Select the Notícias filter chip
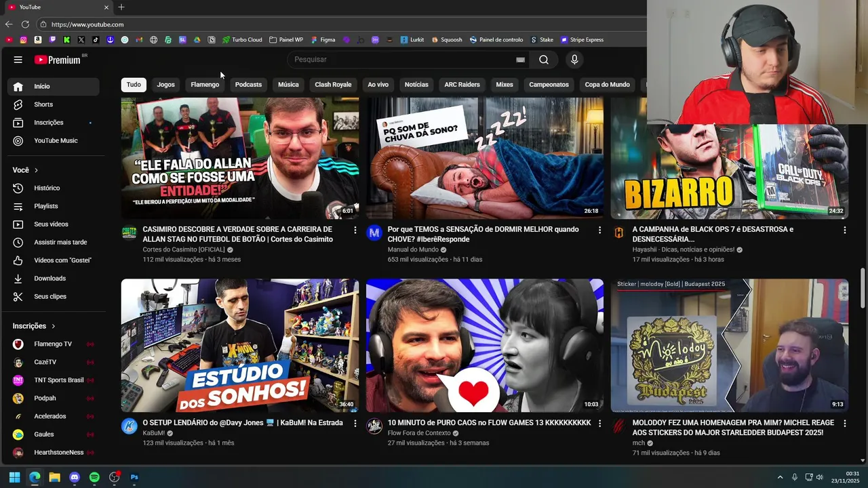Image resolution: width=868 pixels, height=488 pixels. pyautogui.click(x=416, y=85)
